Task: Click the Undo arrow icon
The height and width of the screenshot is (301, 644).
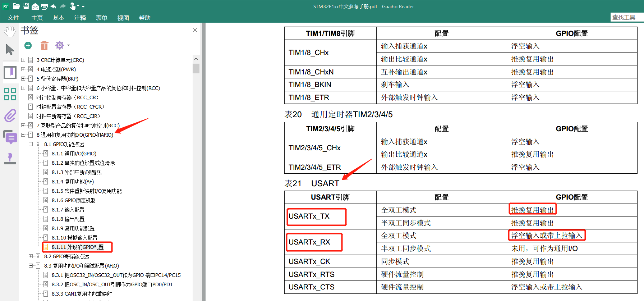Action: pyautogui.click(x=54, y=6)
